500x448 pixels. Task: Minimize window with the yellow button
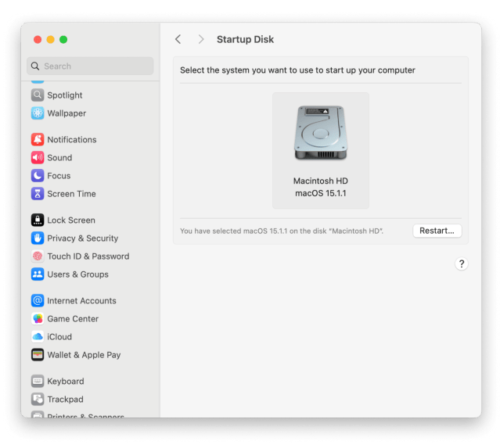pyautogui.click(x=50, y=39)
